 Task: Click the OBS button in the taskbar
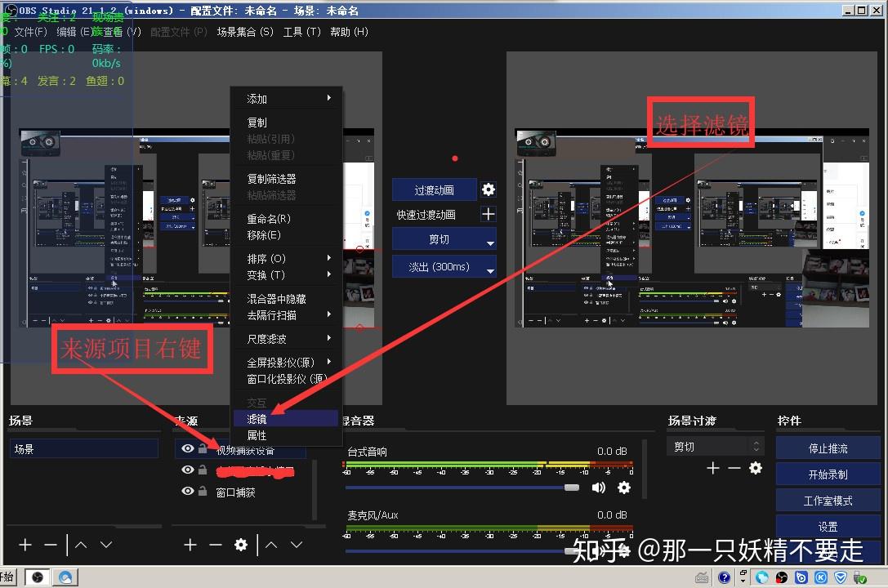[x=38, y=577]
